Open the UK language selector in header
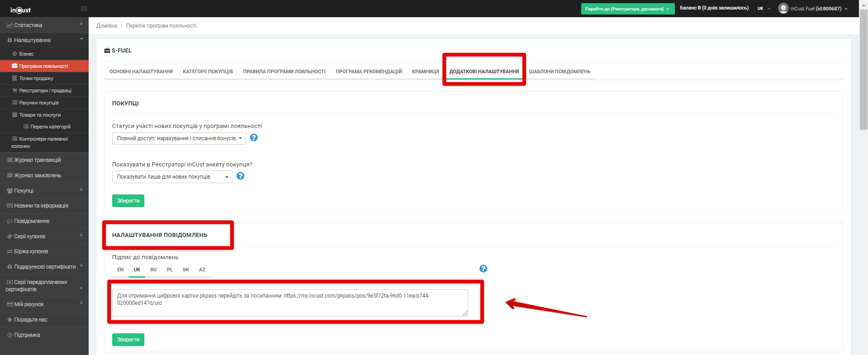This screenshot has height=355, width=868. point(764,9)
